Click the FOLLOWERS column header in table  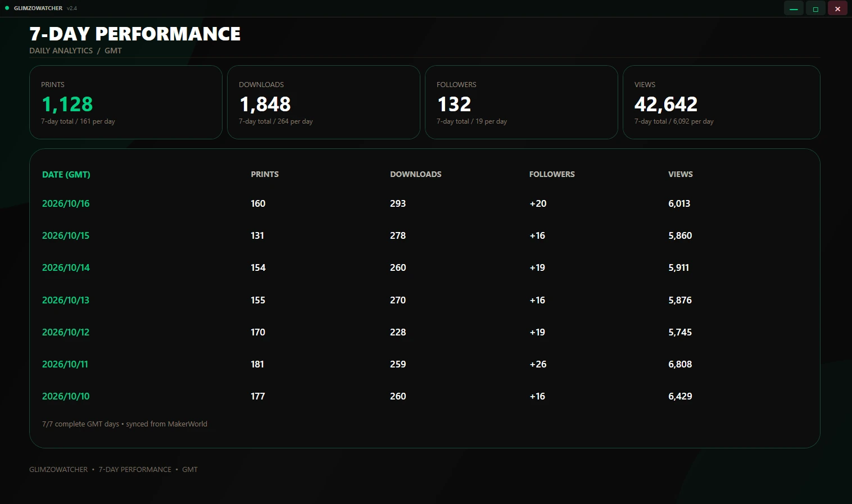coord(552,174)
